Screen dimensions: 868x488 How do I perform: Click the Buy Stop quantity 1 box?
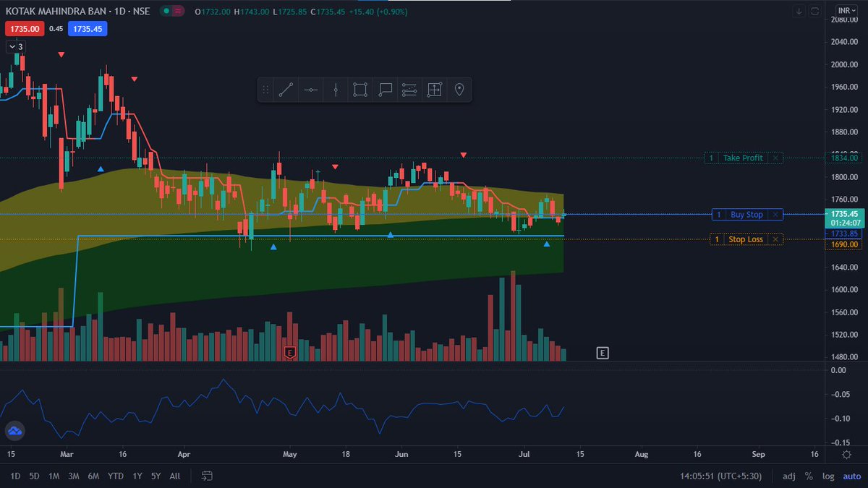coord(718,215)
